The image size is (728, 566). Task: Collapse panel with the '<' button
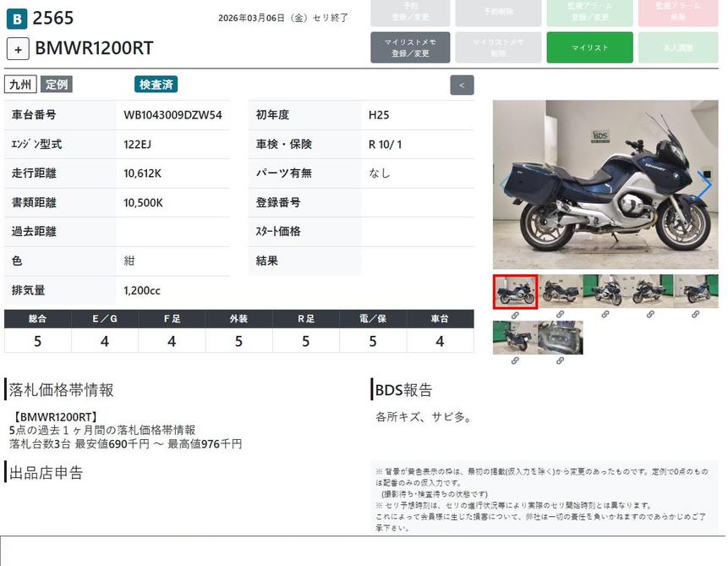click(462, 85)
